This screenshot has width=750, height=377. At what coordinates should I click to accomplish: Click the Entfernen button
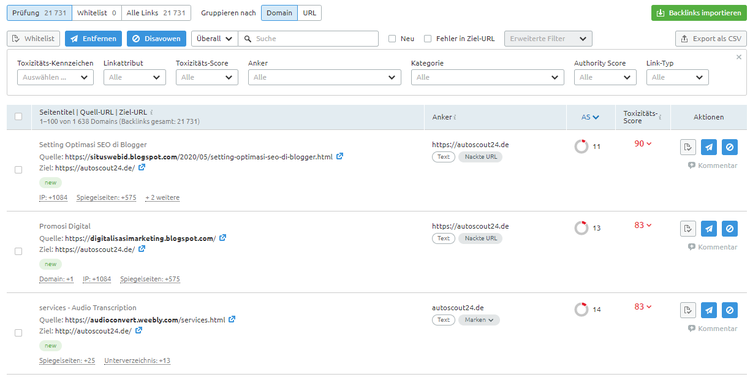[93, 39]
